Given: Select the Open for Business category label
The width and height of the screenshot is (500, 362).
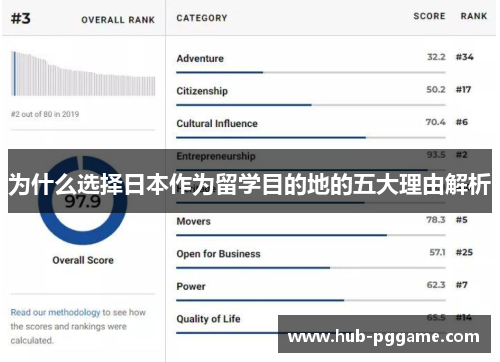Looking at the screenshot, I should pos(218,254).
